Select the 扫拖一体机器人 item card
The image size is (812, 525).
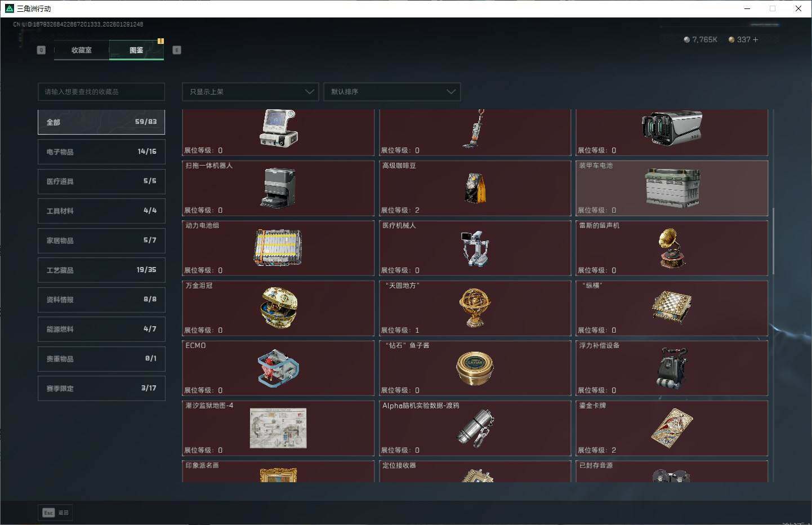click(x=278, y=188)
